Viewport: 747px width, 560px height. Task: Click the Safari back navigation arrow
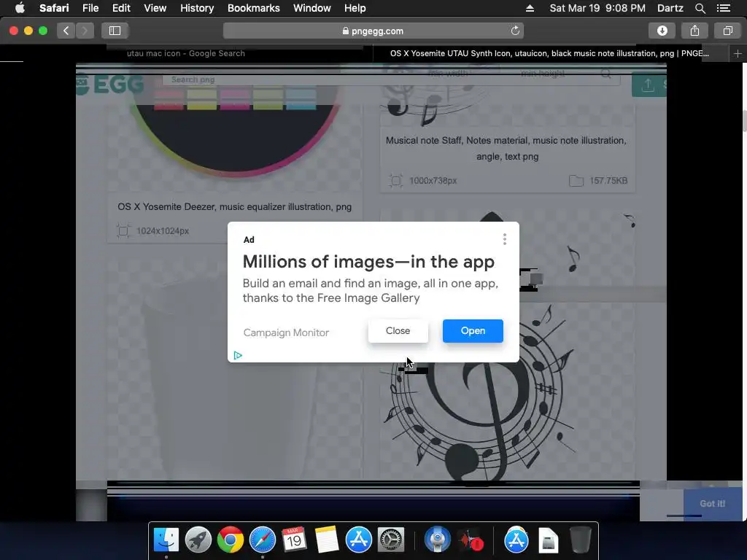(x=66, y=31)
